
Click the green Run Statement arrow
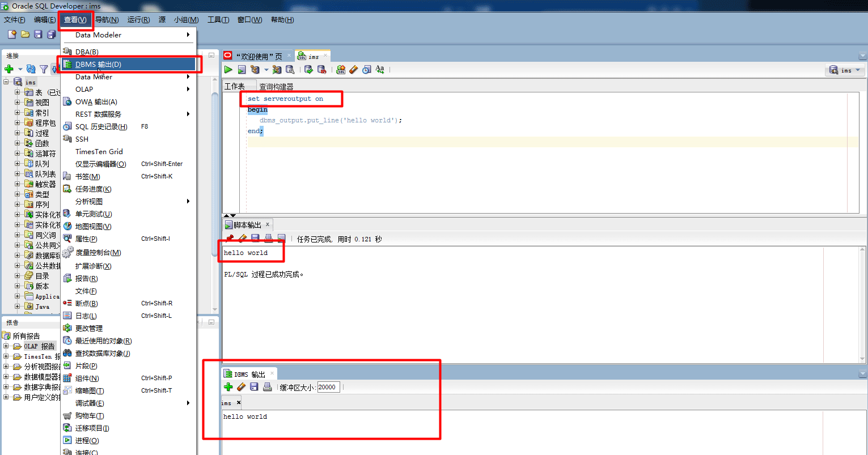228,70
